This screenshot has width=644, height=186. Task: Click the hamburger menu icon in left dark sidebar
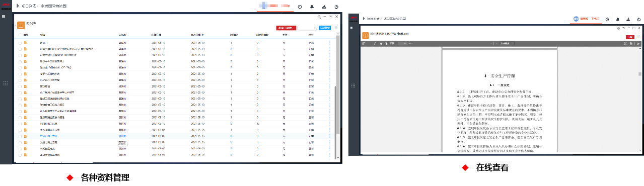coord(4,17)
